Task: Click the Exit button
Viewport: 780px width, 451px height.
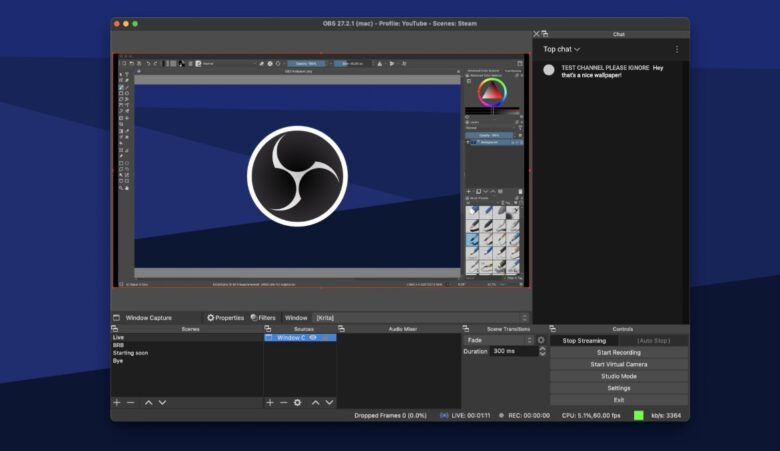Action: click(x=619, y=400)
